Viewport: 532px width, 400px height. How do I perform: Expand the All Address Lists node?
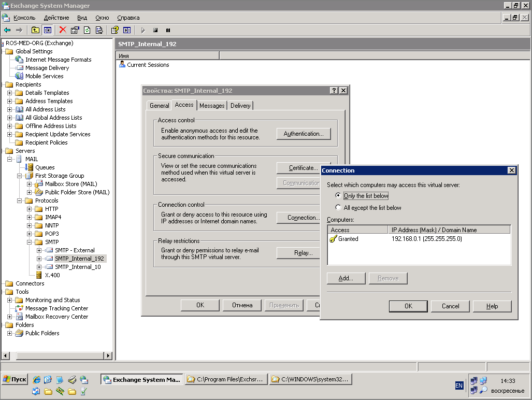tap(9, 109)
